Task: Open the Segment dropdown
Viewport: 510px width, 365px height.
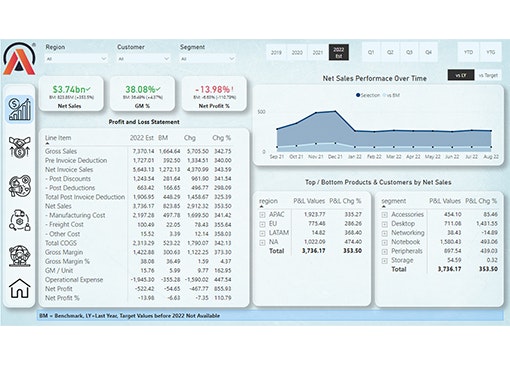Action: tap(207, 59)
